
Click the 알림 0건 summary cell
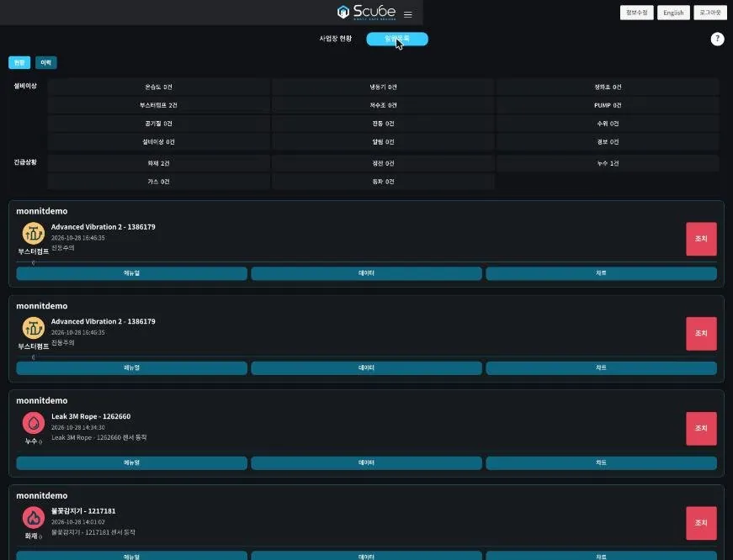click(x=383, y=141)
